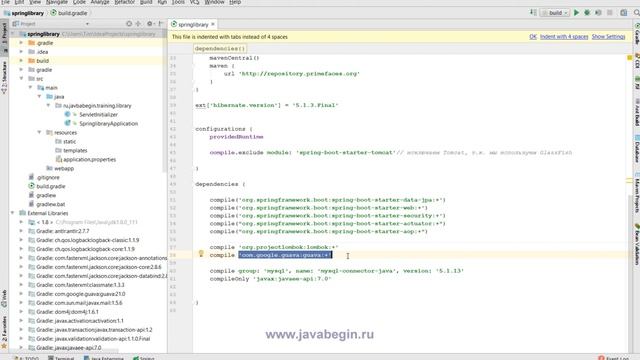
Task: Open the Build menu
Action: [146, 2]
